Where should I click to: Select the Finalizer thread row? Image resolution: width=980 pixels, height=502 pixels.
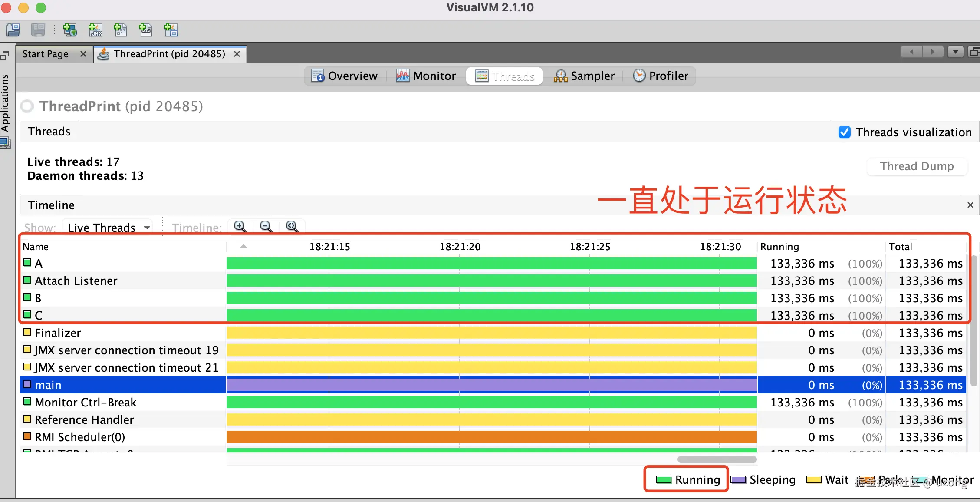tap(58, 333)
